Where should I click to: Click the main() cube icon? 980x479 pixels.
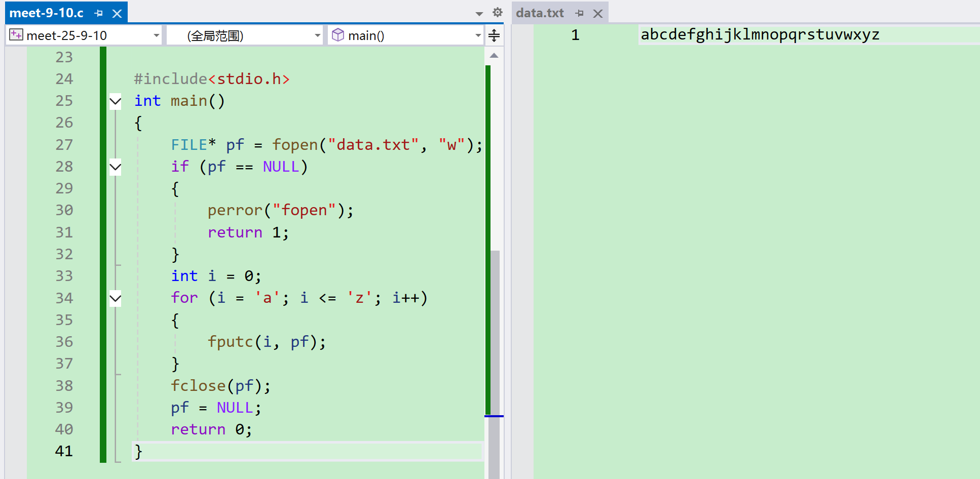[x=337, y=35]
